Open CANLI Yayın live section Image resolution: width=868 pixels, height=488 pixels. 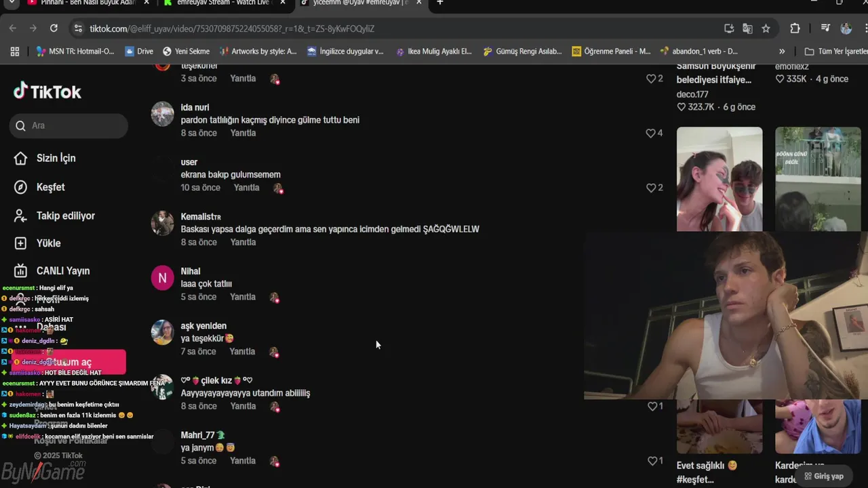click(52, 270)
